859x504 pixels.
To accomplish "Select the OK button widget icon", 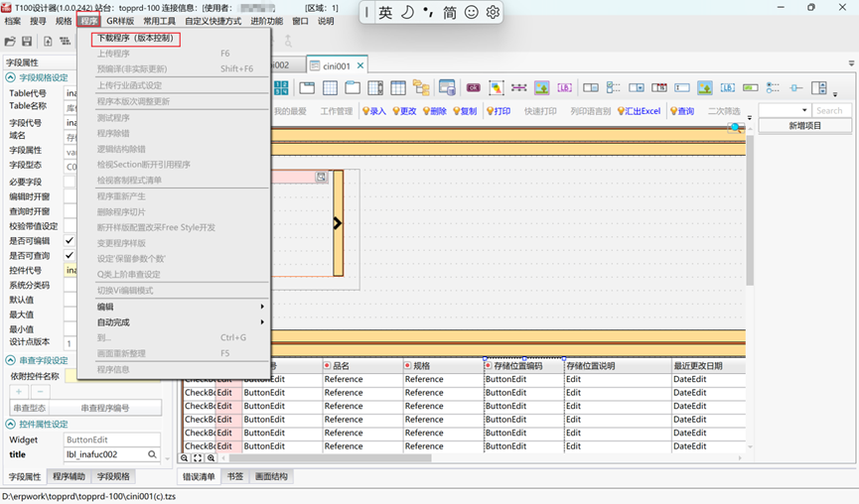I will pos(474,87).
